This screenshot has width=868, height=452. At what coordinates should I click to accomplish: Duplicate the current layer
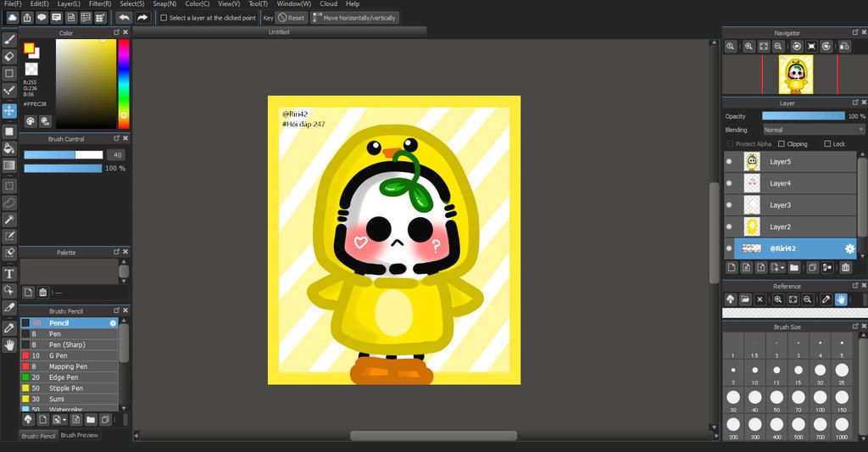point(812,267)
